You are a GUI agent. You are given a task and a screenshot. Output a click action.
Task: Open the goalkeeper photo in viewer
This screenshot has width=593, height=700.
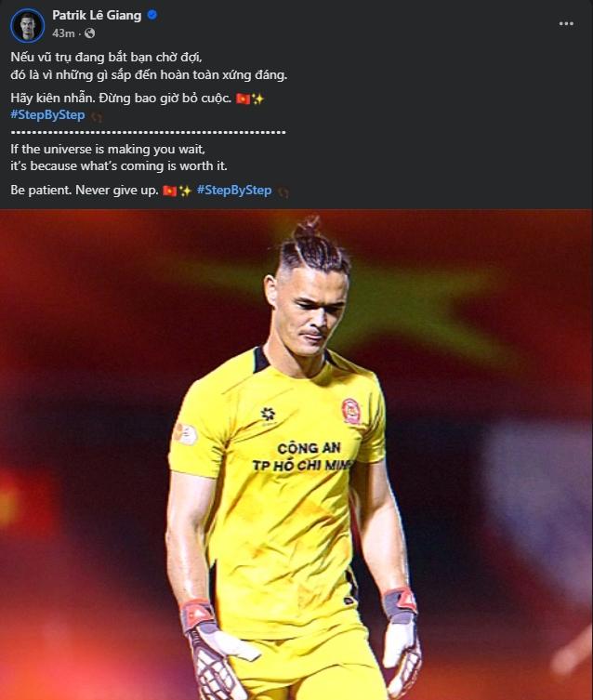tap(296, 455)
